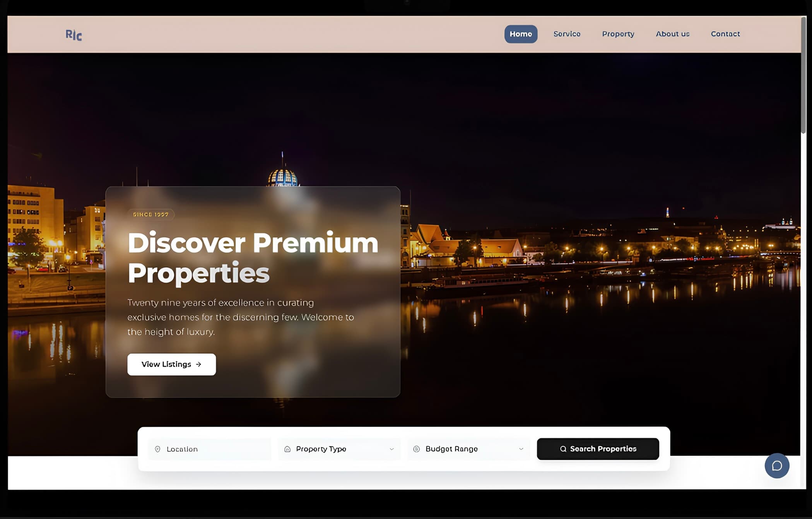Expand the Budget Range dropdown
Screen dimensions: 812x519
point(468,449)
